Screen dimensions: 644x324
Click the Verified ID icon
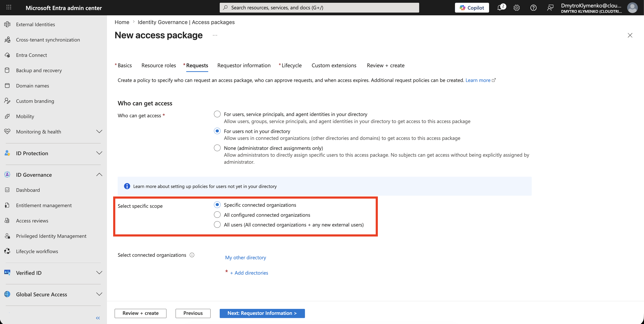[7, 272]
